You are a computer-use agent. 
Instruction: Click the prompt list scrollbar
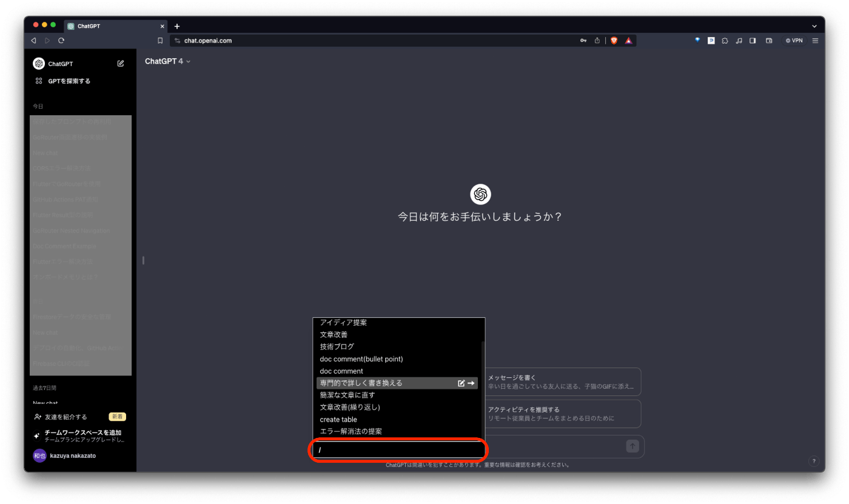click(x=483, y=390)
